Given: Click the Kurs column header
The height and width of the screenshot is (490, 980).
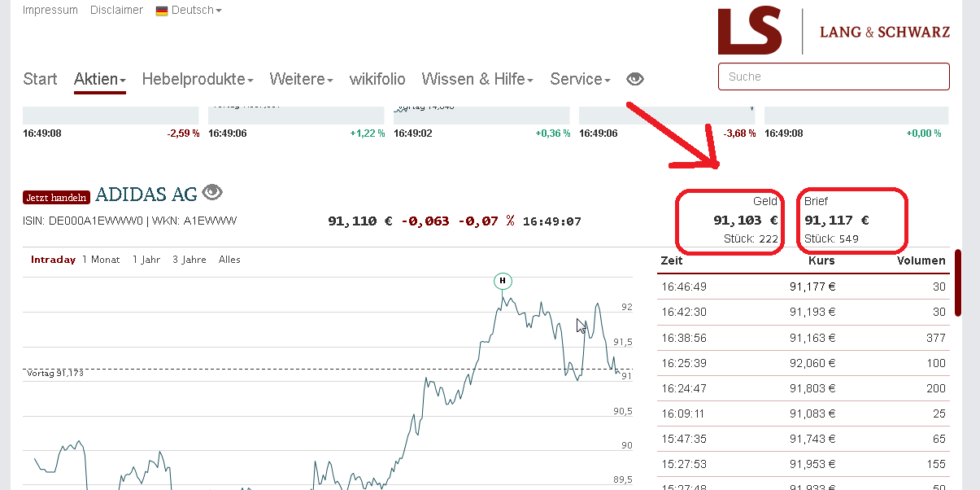Looking at the screenshot, I should pos(821,260).
